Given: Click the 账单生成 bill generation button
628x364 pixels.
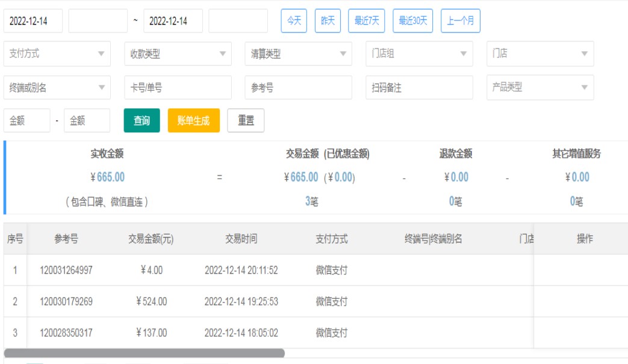Looking at the screenshot, I should tap(193, 120).
